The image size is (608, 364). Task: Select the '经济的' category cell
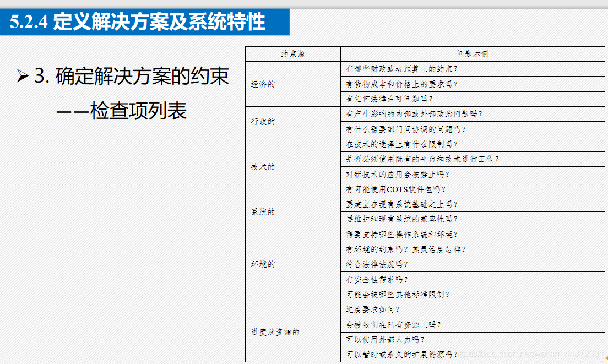coord(293,84)
